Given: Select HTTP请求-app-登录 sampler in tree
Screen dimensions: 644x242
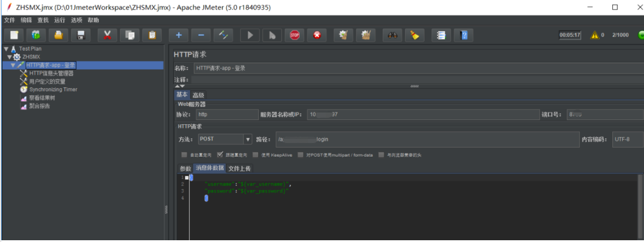Looking at the screenshot, I should pyautogui.click(x=51, y=65).
